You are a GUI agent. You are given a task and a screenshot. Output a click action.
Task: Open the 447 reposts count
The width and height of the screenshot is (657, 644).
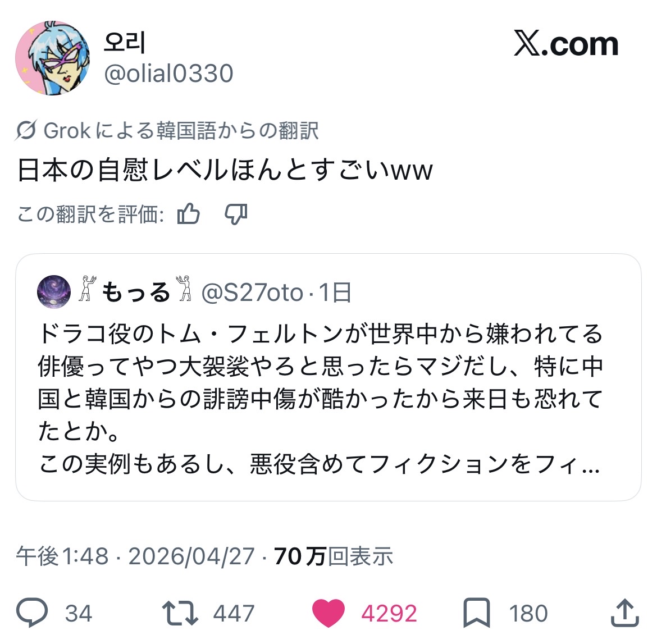click(234, 614)
